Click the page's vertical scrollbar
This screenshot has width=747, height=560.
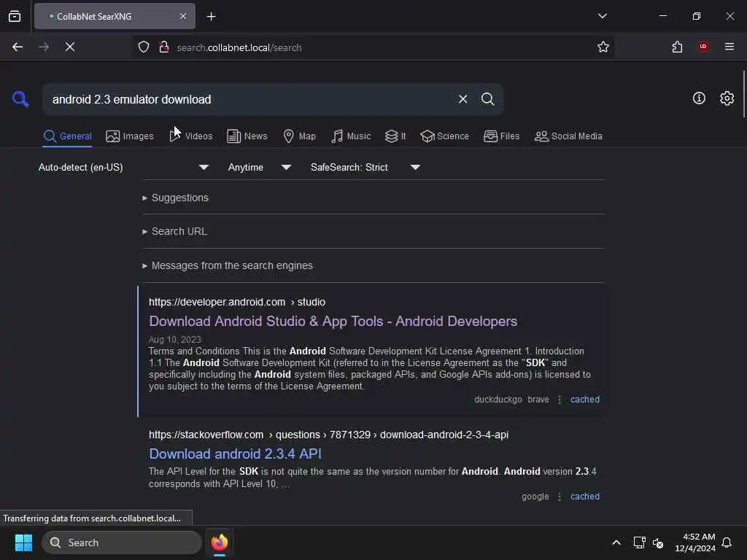[x=743, y=94]
